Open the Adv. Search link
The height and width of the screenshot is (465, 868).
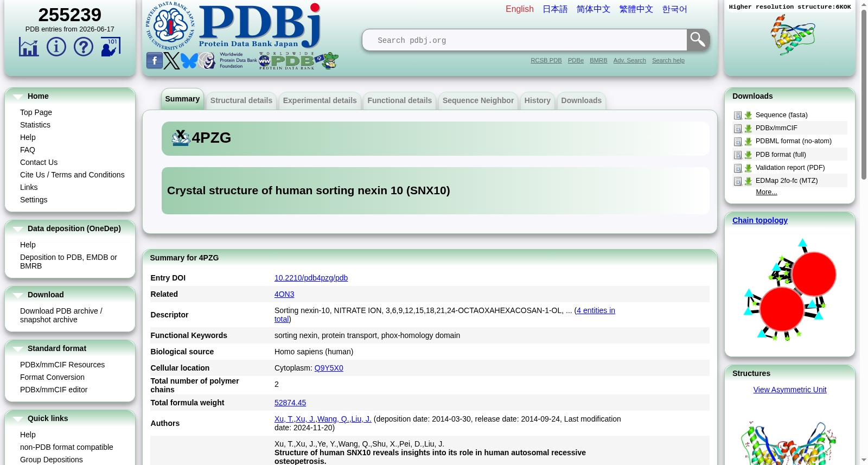630,60
